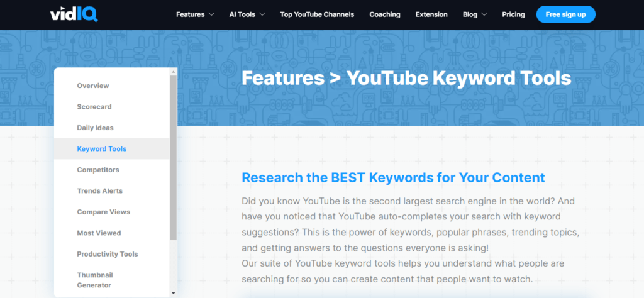The height and width of the screenshot is (298, 644).
Task: Click the vidIQ logo
Action: click(74, 14)
